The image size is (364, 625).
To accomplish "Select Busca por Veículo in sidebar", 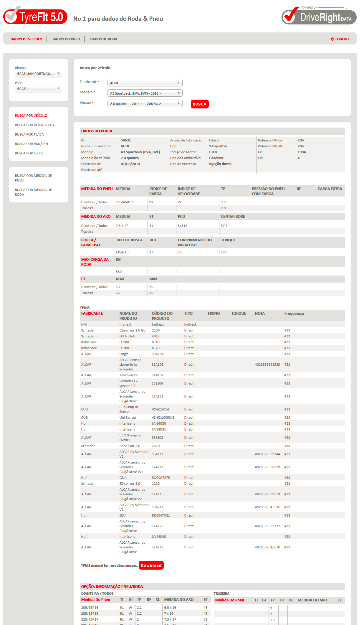I will 31,116.
